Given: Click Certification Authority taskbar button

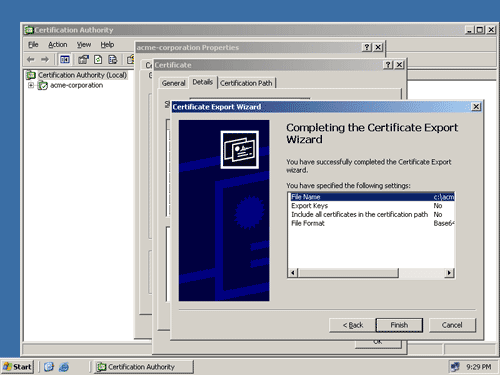Looking at the screenshot, I should point(144,367).
